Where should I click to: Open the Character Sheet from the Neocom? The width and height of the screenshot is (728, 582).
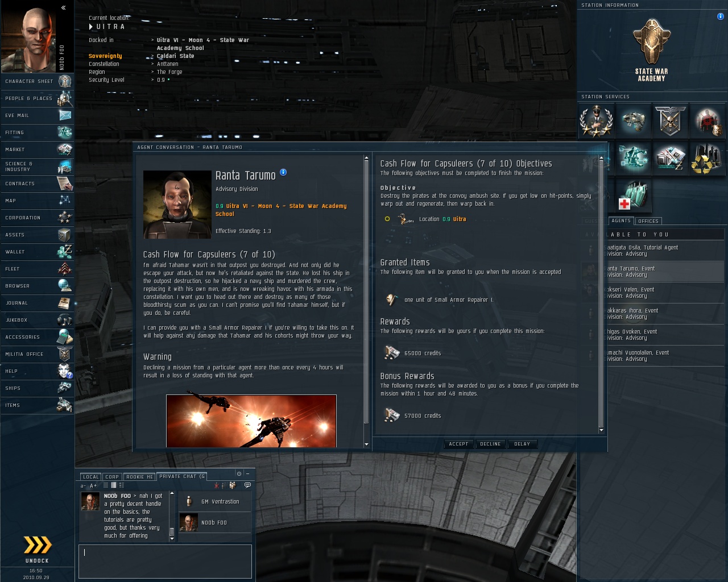click(37, 81)
